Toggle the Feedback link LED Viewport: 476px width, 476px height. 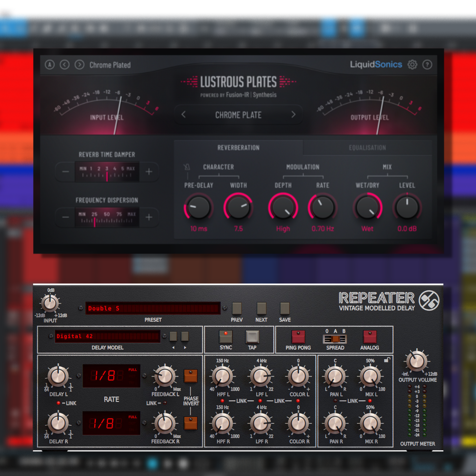tap(165, 403)
